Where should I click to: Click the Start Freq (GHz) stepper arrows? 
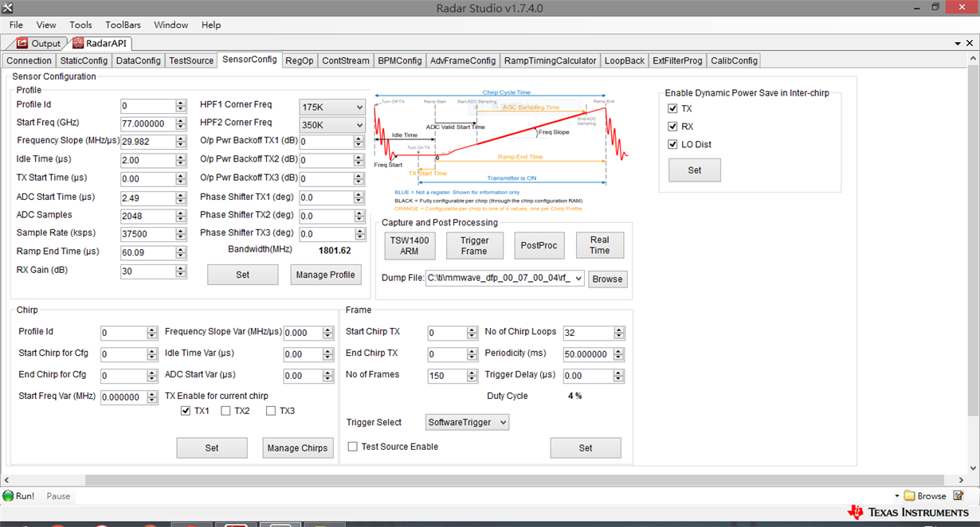coord(181,123)
